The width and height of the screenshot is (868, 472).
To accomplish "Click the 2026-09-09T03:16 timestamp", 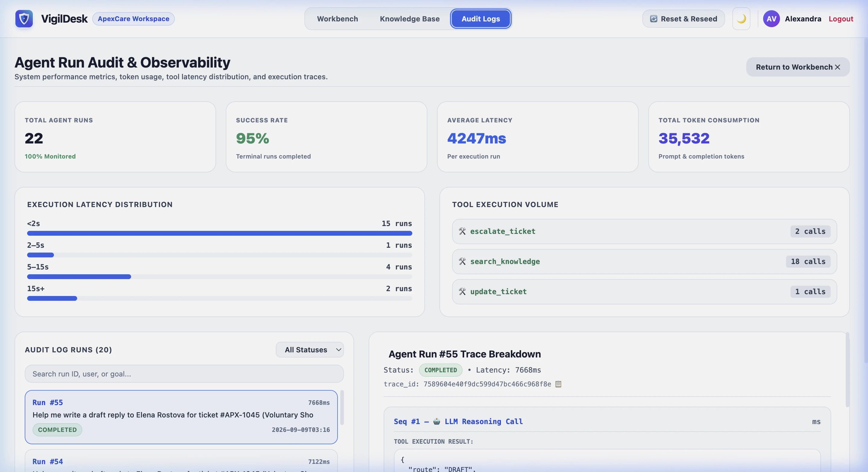I will [x=300, y=430].
